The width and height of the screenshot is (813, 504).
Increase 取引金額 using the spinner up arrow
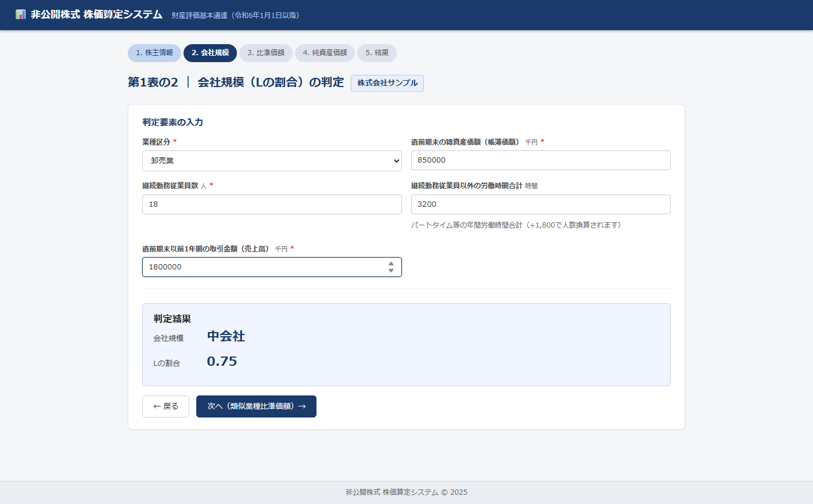click(391, 264)
